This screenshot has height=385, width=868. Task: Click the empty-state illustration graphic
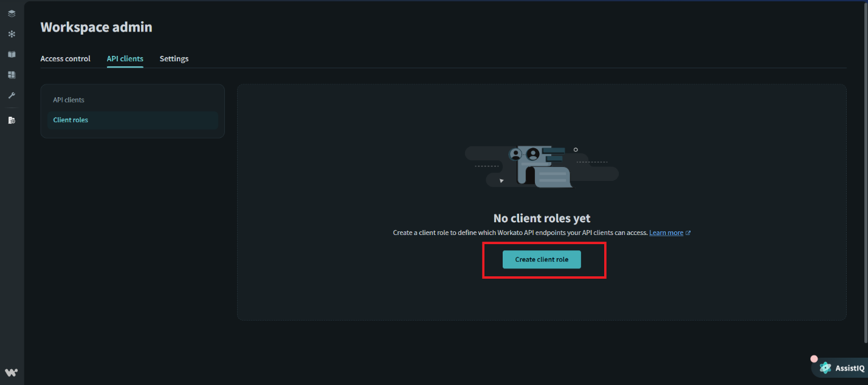click(x=542, y=166)
